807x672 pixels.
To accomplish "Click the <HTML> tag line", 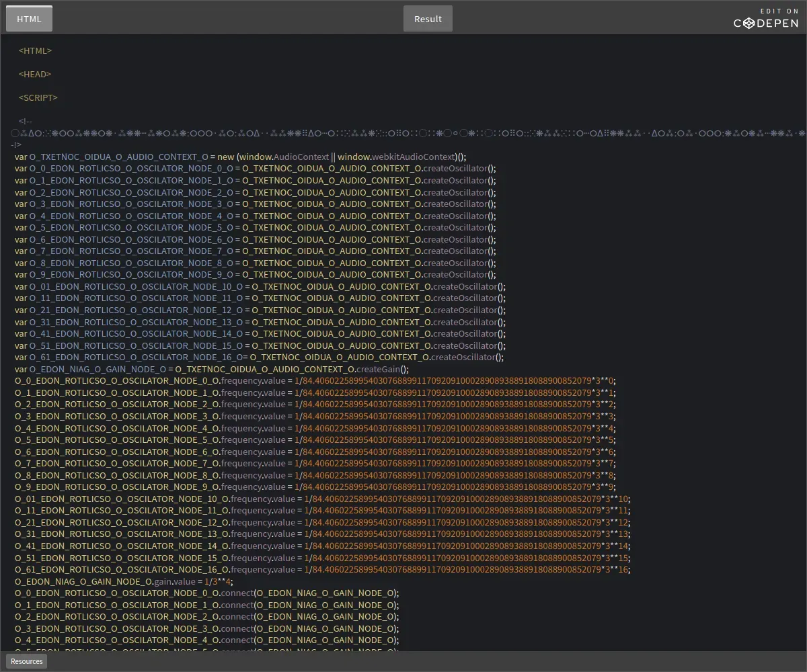I will point(35,50).
